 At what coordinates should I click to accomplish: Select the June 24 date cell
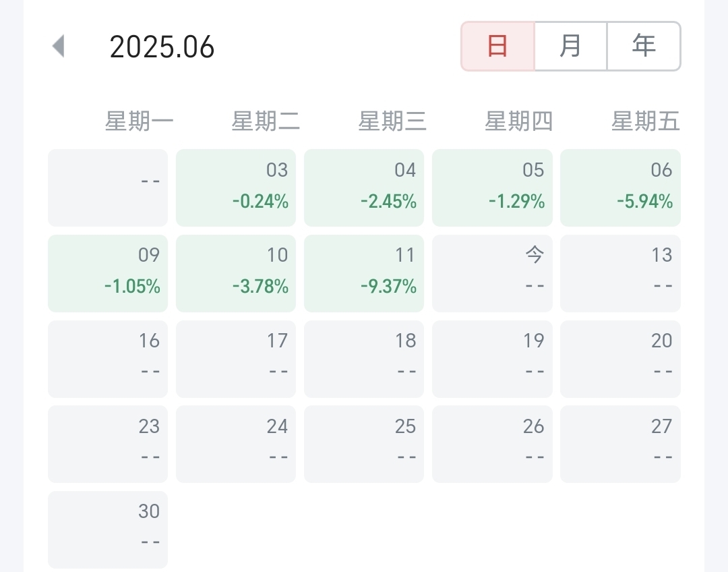(236, 445)
